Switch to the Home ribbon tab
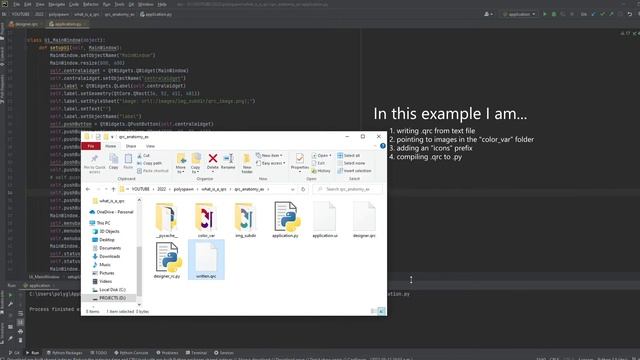The image size is (640, 360). 111,146
